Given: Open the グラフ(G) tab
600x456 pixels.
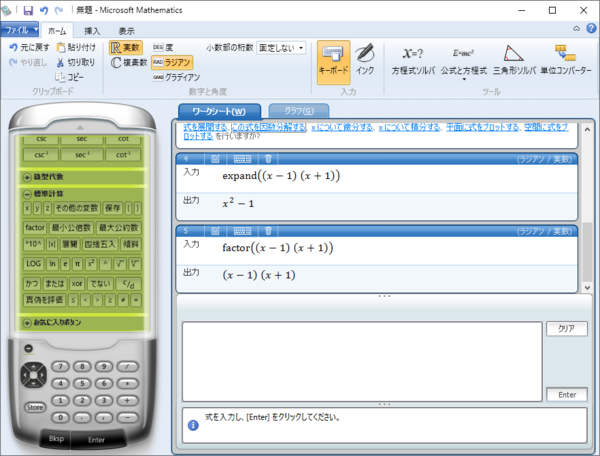Looking at the screenshot, I should (x=299, y=111).
